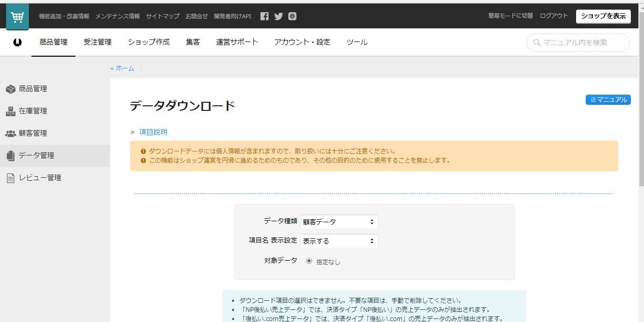Open the @ icon link in header

(292, 16)
